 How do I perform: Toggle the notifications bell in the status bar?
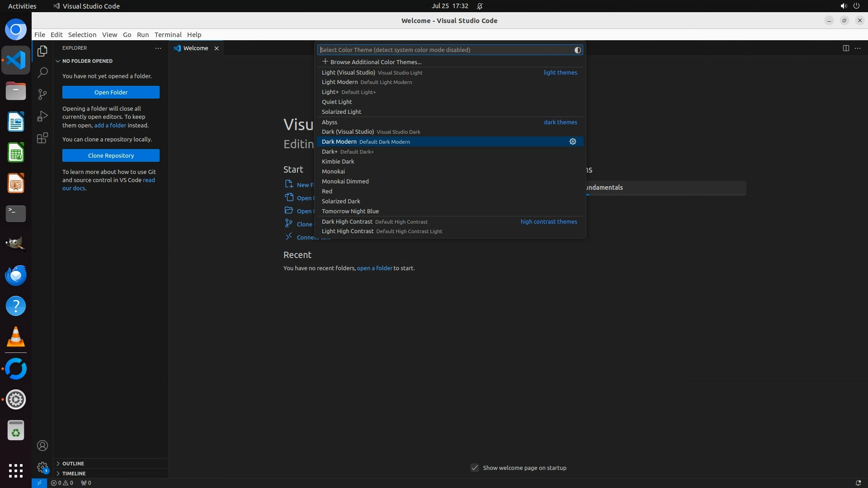pyautogui.click(x=858, y=483)
